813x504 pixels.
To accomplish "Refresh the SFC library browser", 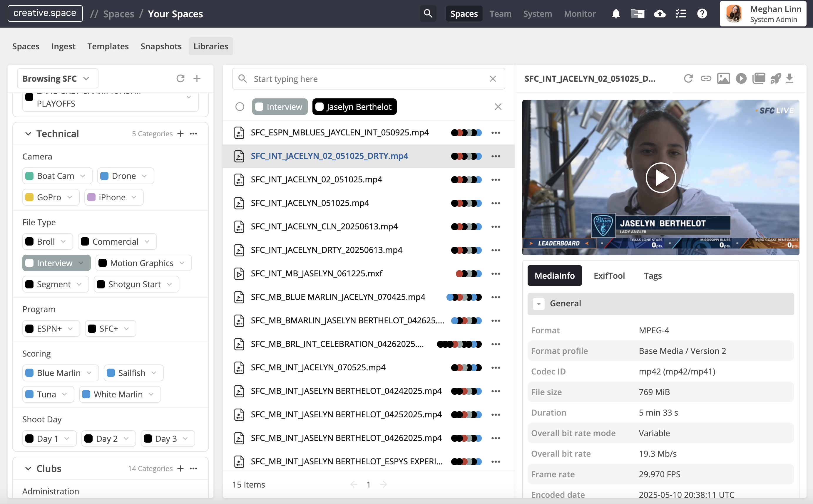I will tap(180, 79).
